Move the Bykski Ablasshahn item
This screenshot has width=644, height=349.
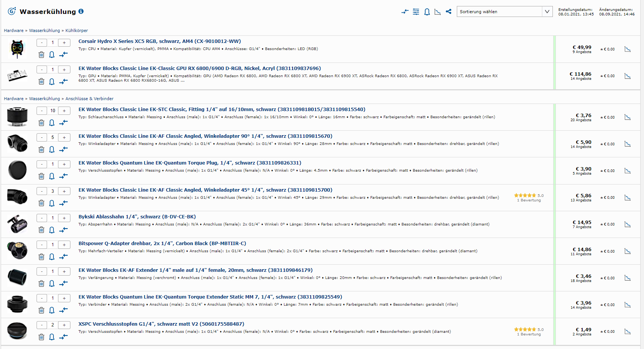point(63,230)
